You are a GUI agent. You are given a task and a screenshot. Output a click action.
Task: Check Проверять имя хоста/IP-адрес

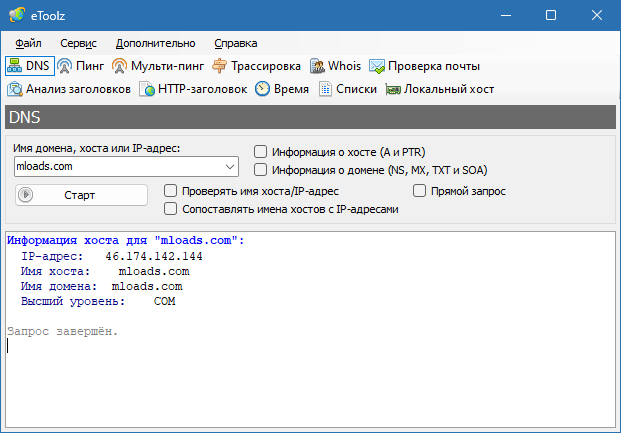tap(170, 191)
